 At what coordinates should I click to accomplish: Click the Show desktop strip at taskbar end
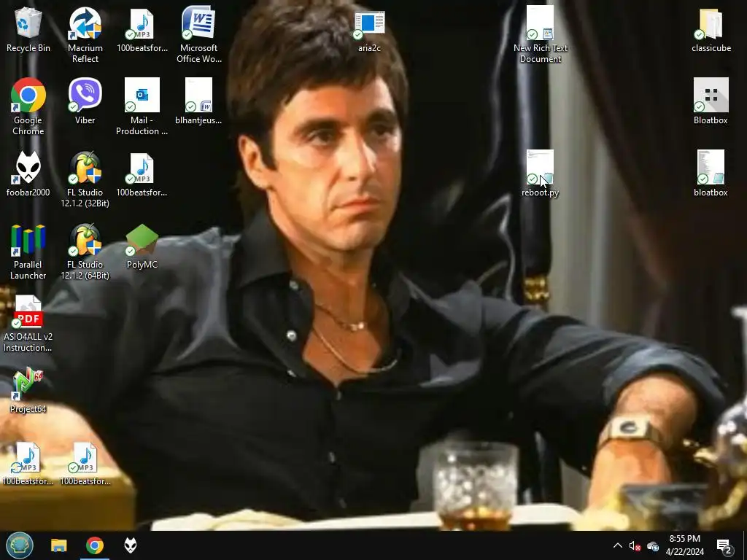point(745,545)
